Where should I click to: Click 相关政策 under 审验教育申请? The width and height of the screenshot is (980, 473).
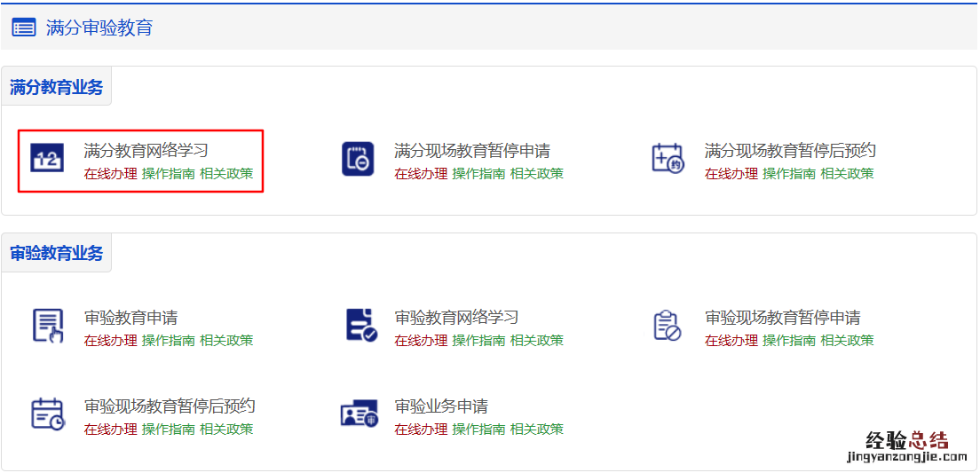tap(226, 341)
